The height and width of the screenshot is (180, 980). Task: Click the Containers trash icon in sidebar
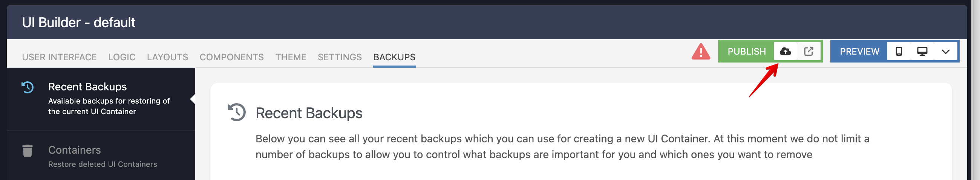click(28, 151)
